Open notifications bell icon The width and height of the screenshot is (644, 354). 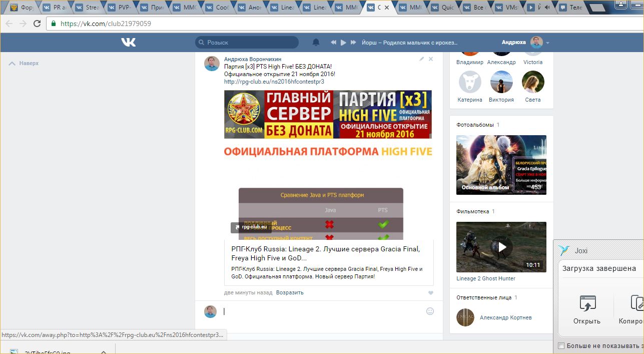pos(316,43)
